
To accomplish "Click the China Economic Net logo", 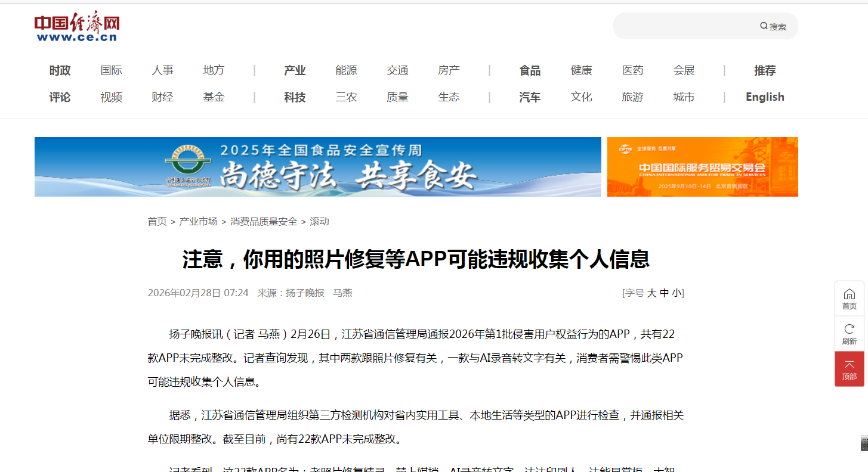I will click(x=77, y=27).
